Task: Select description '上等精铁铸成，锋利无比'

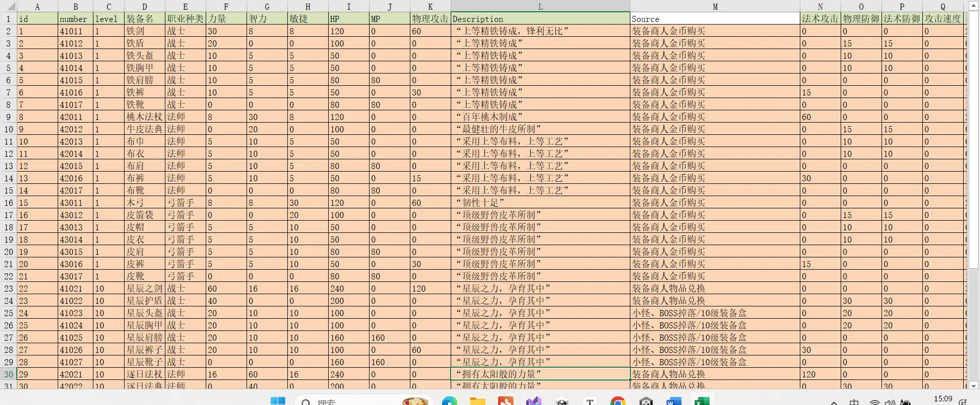Action: pos(541,31)
